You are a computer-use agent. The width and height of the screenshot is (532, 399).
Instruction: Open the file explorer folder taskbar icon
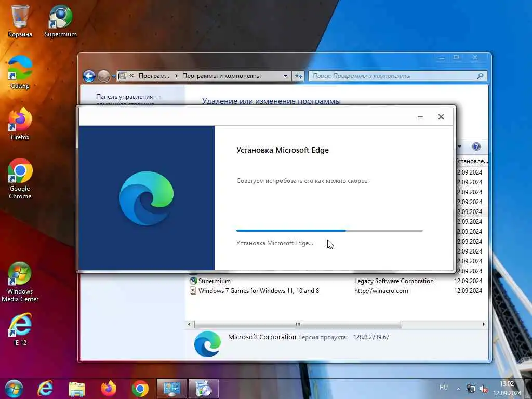click(77, 389)
